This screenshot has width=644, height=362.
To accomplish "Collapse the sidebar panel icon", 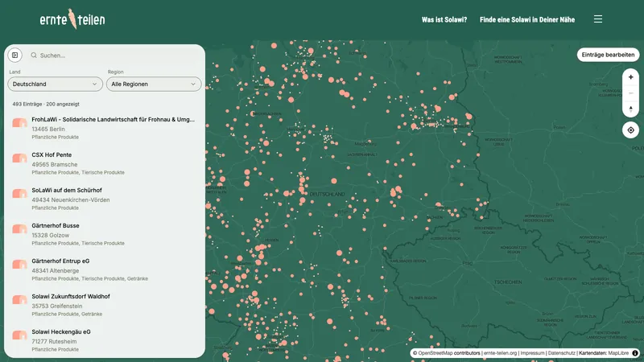I will tap(14, 55).
